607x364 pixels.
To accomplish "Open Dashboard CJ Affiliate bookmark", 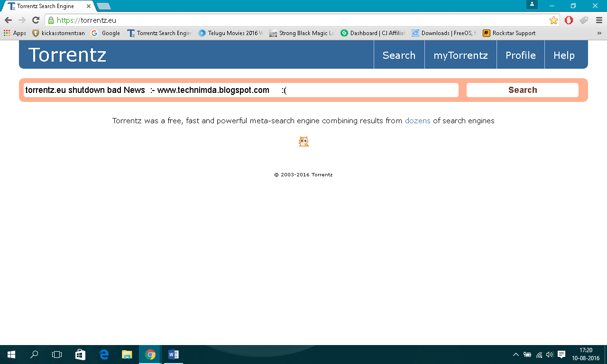I will tap(373, 33).
